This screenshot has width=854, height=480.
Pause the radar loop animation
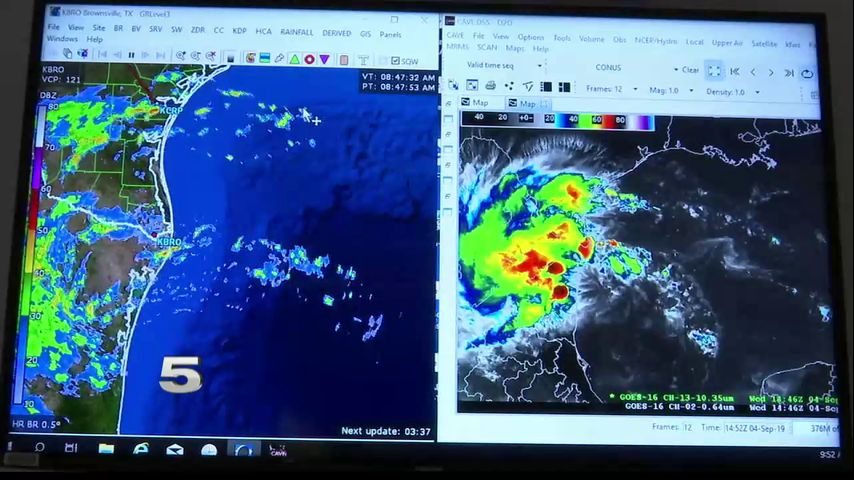coord(131,56)
